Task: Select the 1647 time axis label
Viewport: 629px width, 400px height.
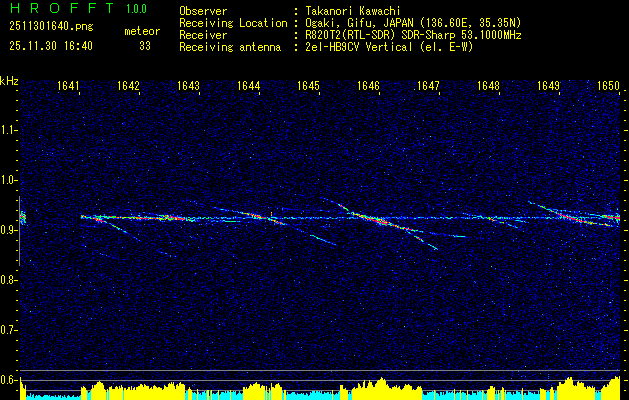Action: [428, 87]
